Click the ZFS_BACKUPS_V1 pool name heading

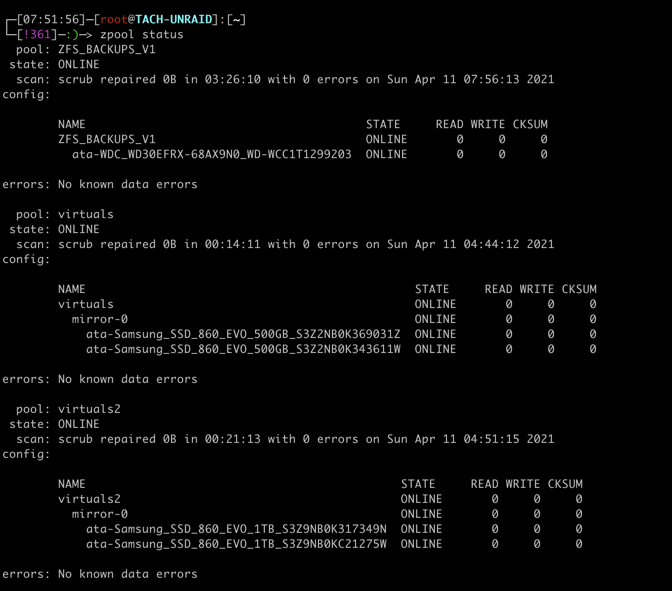pos(107,50)
